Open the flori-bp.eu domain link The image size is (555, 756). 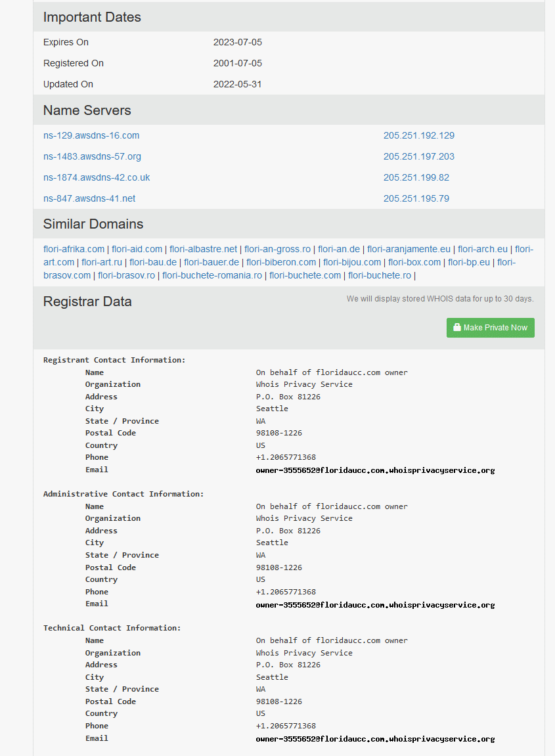pyautogui.click(x=469, y=262)
